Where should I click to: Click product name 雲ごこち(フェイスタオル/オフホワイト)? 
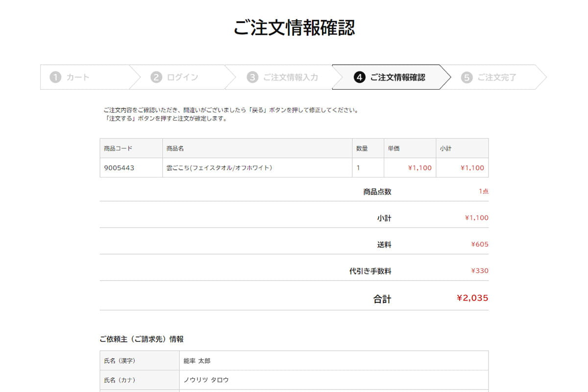pyautogui.click(x=219, y=168)
